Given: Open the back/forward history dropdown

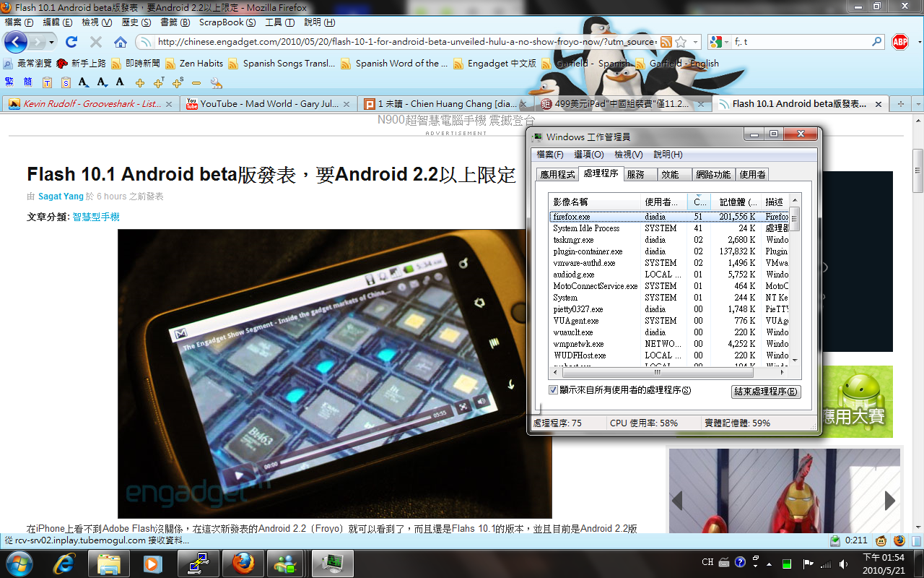Looking at the screenshot, I should click(51, 42).
